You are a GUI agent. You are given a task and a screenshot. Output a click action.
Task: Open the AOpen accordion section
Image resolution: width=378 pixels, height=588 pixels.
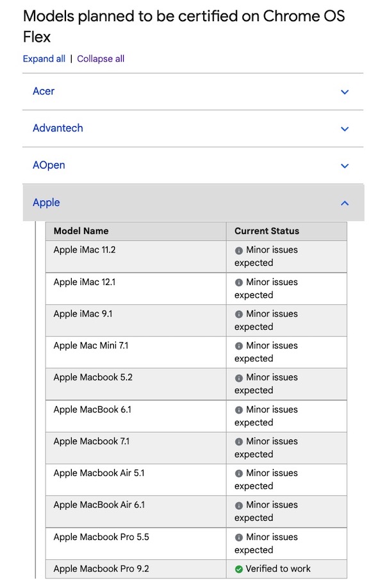coord(345,165)
